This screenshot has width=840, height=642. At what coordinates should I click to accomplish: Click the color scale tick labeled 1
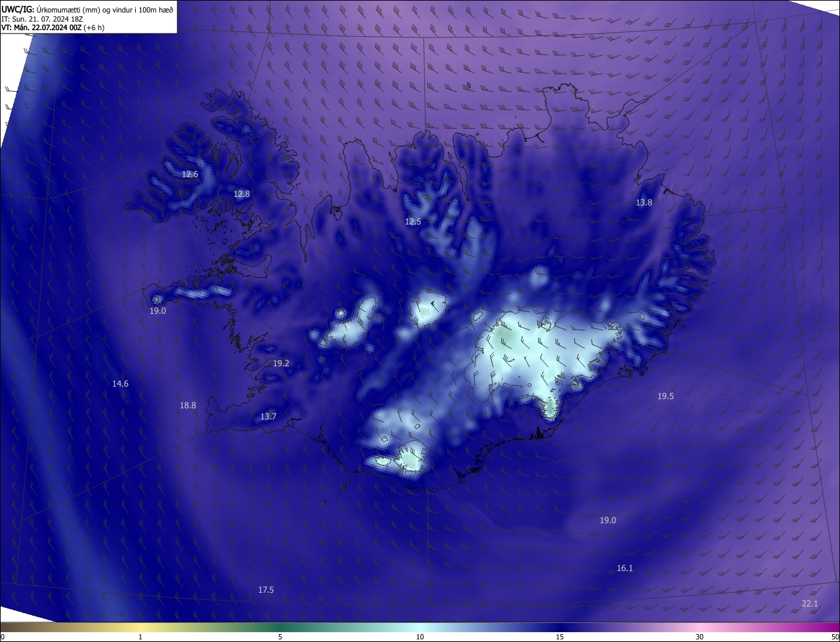140,637
